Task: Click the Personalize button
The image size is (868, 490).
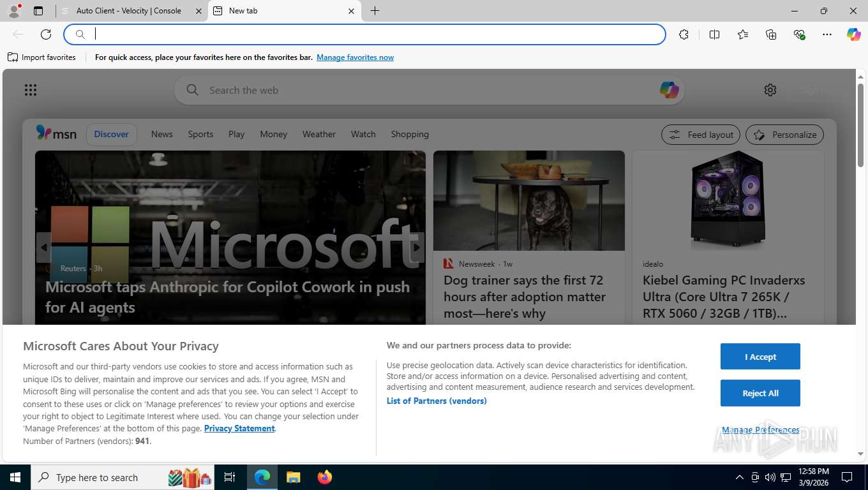Action: pos(784,135)
